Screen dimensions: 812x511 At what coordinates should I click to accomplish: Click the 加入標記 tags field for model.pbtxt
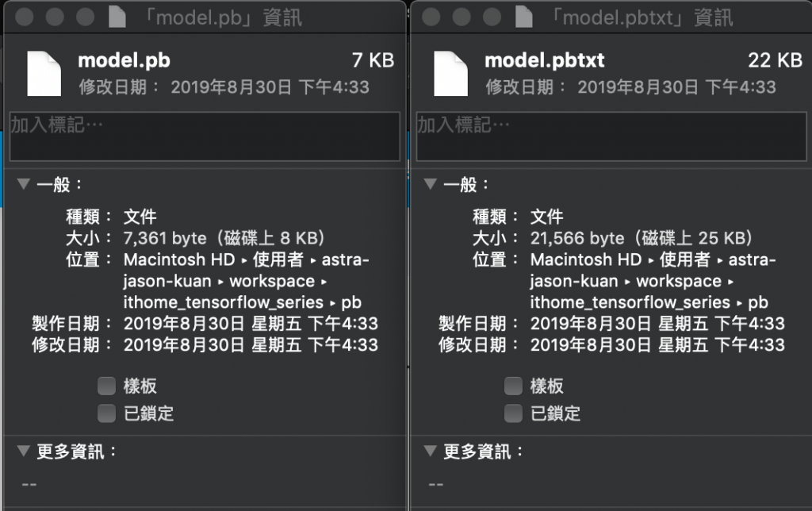pos(611,136)
